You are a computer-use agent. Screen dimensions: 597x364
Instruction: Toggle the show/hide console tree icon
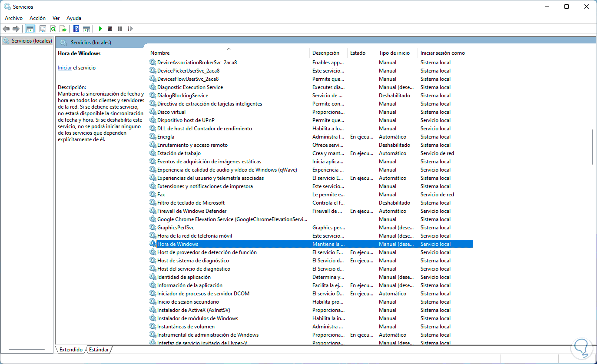point(30,29)
